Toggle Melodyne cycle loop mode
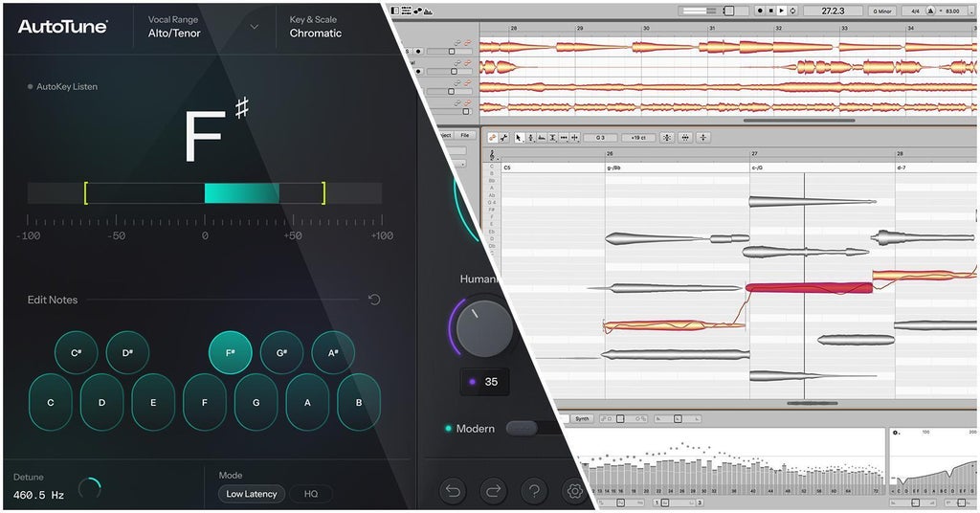 click(792, 11)
